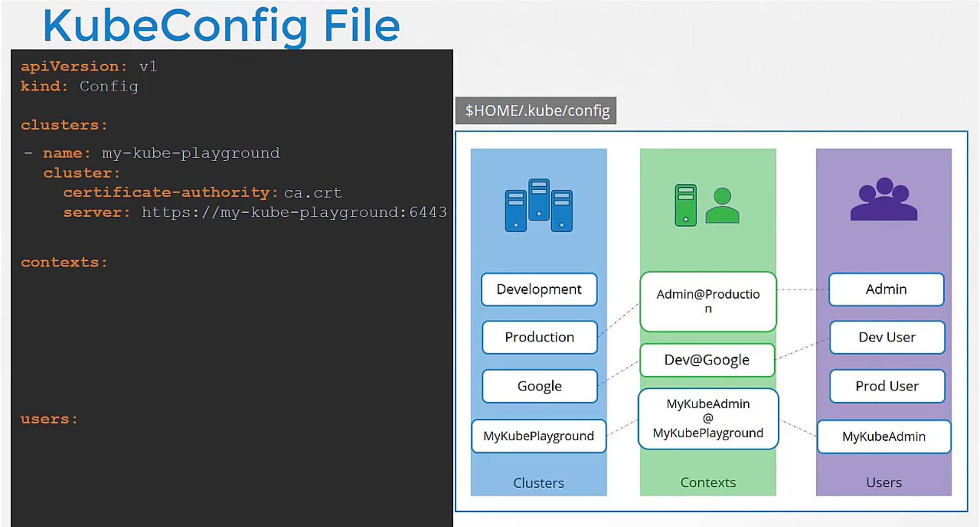Click the Dev@Google context box

[707, 360]
